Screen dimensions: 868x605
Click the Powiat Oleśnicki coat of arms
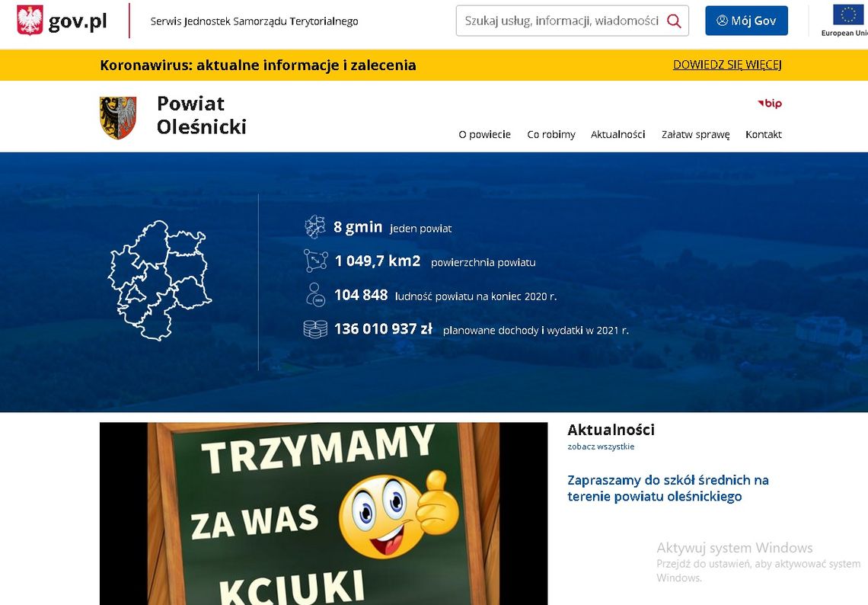point(118,117)
